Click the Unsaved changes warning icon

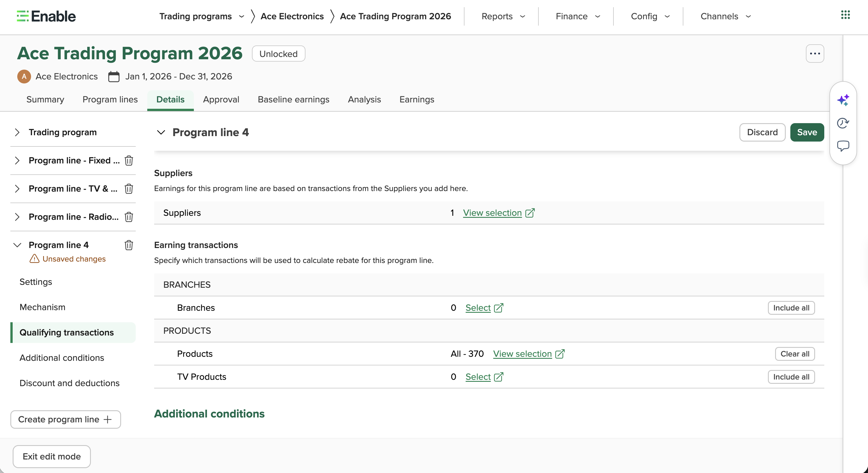coord(35,259)
